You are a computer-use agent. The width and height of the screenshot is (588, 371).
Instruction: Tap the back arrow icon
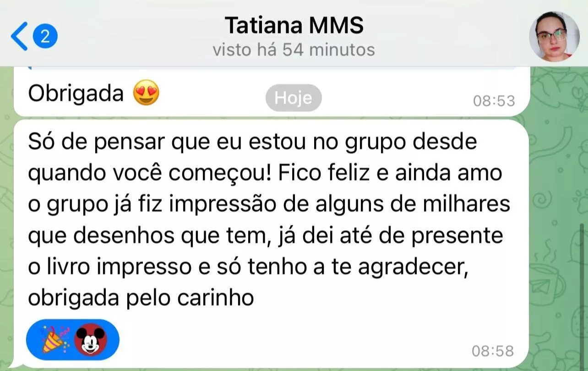(19, 36)
